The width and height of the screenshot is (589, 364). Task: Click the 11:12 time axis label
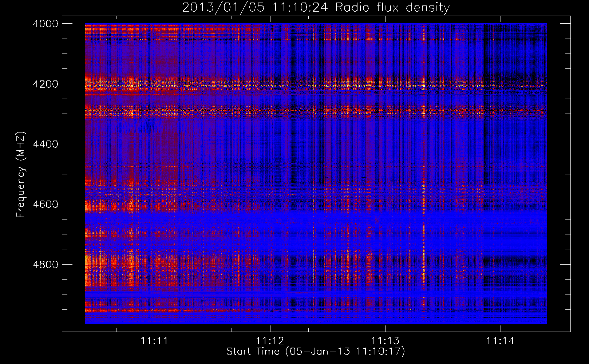pos(270,341)
